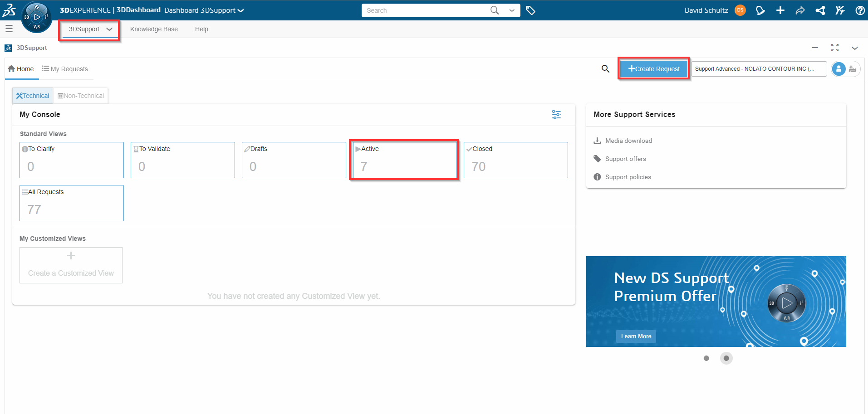Click the search icon beside Create Request
868x414 pixels.
click(605, 69)
